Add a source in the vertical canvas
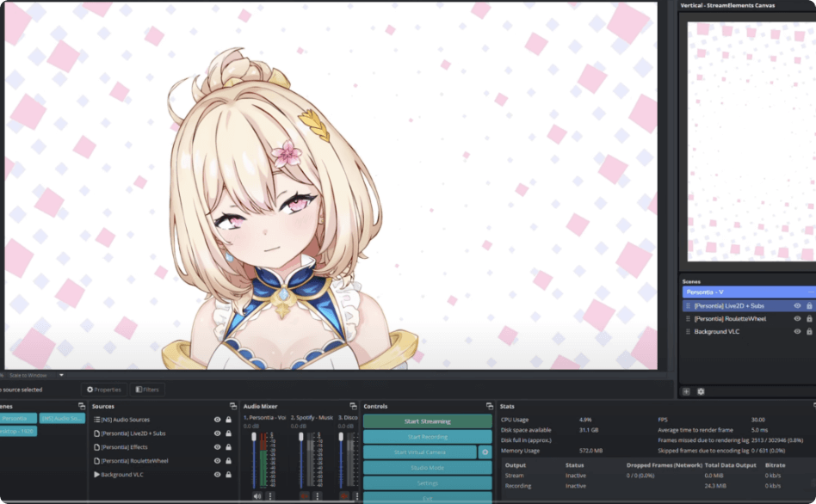Screen dimensions: 816x504 click(686, 391)
